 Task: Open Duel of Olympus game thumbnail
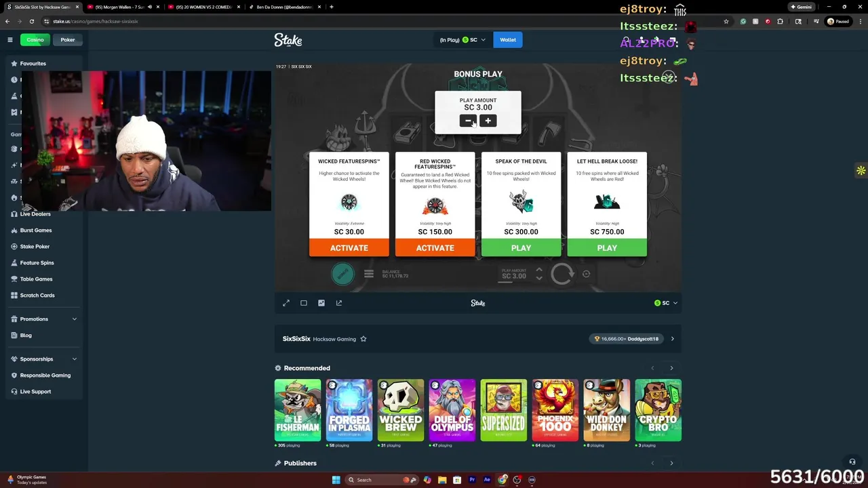tap(452, 410)
